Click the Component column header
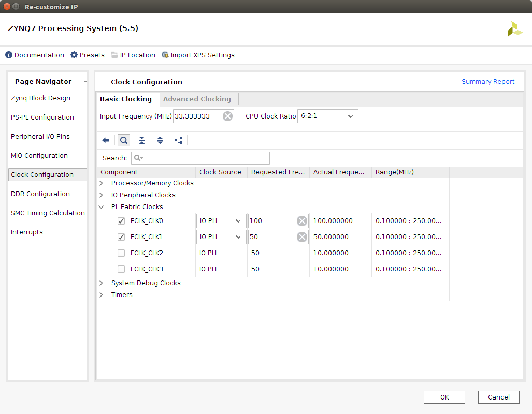This screenshot has width=532, height=414. pos(146,172)
